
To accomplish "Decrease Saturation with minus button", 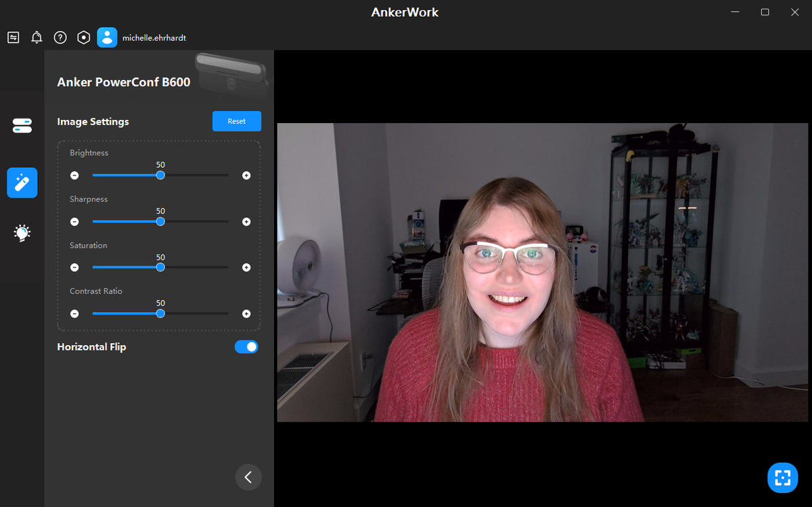I will tap(74, 267).
